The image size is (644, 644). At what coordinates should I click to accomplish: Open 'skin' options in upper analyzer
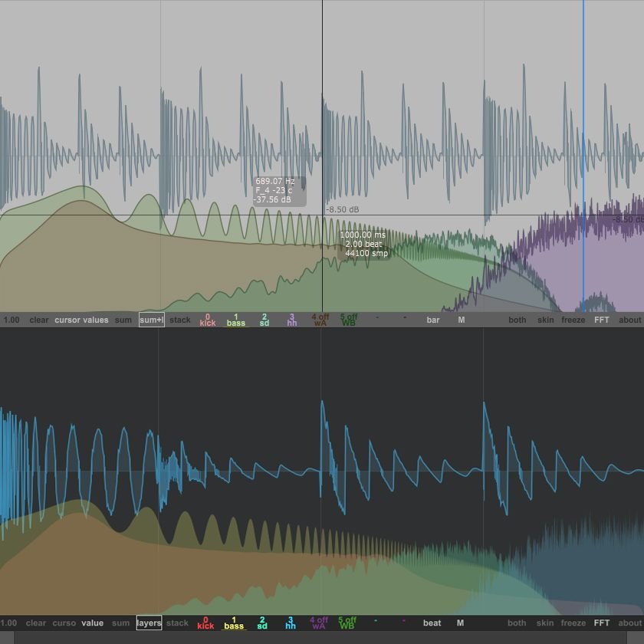545,320
